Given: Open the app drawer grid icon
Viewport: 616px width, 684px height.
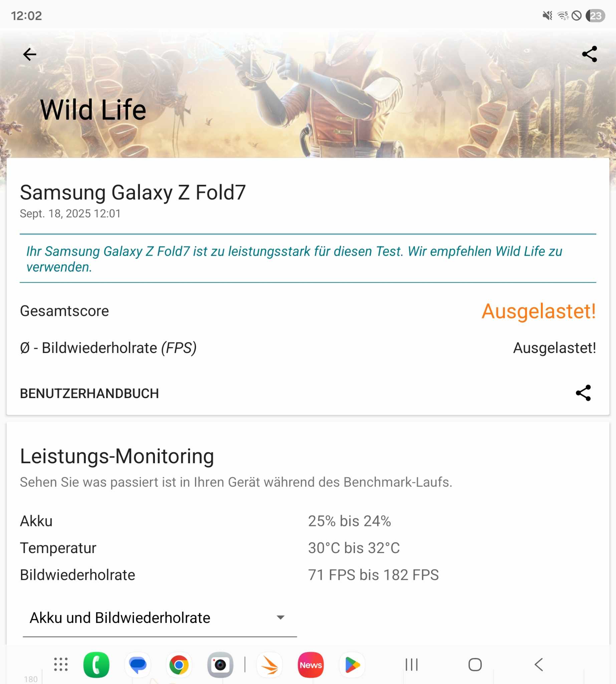Looking at the screenshot, I should click(61, 664).
